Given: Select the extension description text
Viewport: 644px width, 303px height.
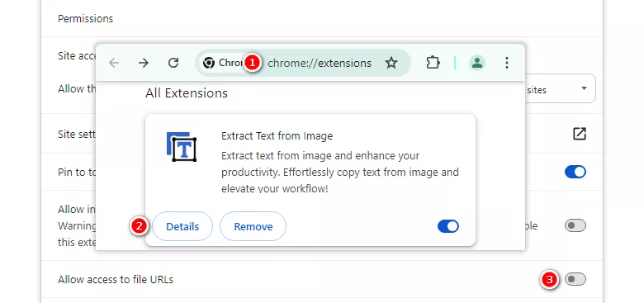Looking at the screenshot, I should coord(340,173).
